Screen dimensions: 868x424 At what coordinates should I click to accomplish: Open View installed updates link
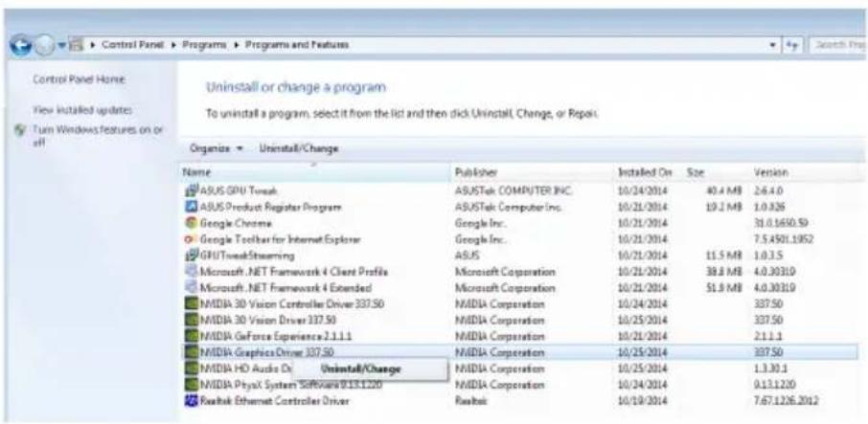(x=82, y=110)
